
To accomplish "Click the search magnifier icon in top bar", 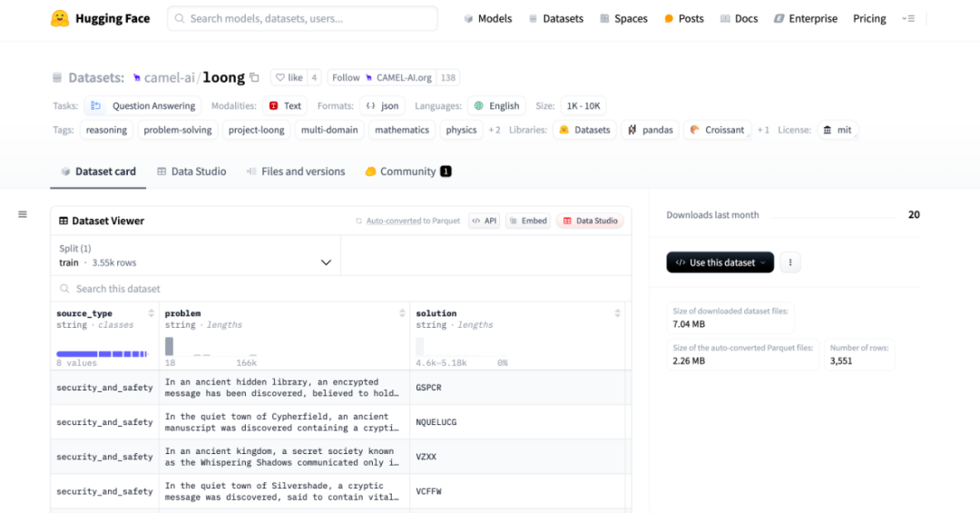I will pos(180,19).
